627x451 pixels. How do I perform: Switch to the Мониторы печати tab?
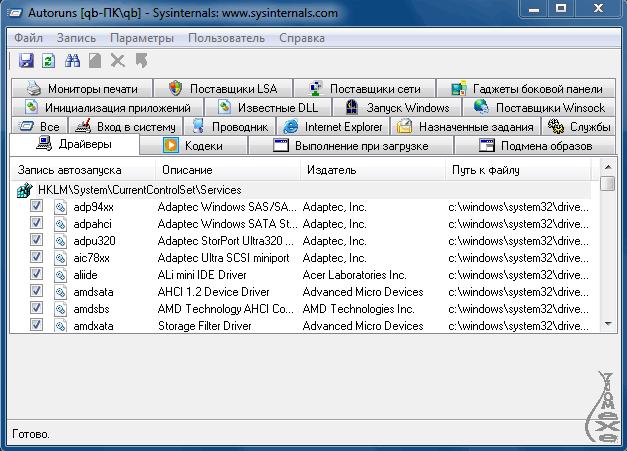click(82, 88)
